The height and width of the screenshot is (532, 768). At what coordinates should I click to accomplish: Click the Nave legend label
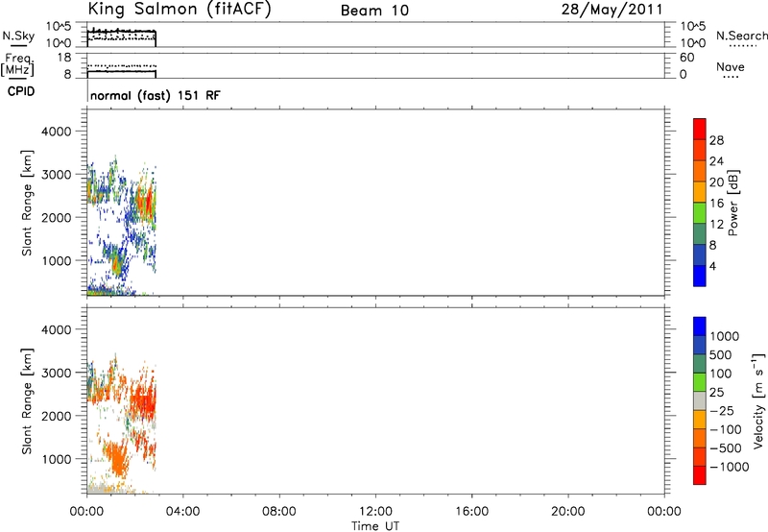(731, 67)
